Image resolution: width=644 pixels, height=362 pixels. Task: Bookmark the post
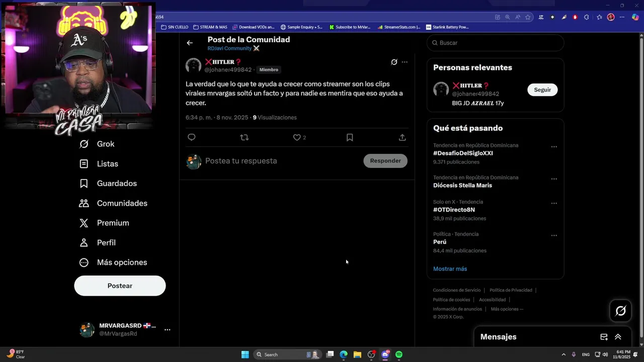click(350, 137)
